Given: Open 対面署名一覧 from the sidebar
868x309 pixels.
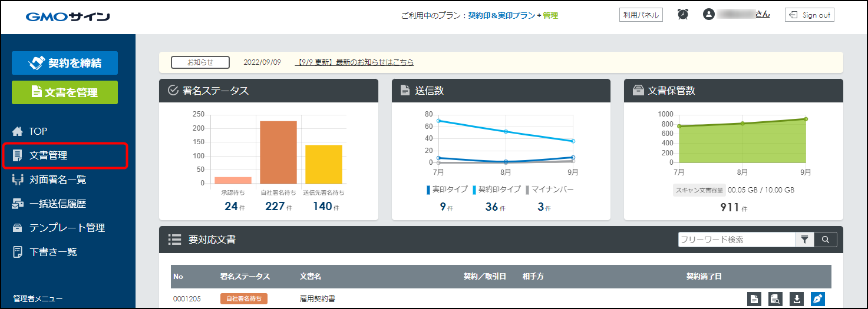Looking at the screenshot, I should click(57, 180).
